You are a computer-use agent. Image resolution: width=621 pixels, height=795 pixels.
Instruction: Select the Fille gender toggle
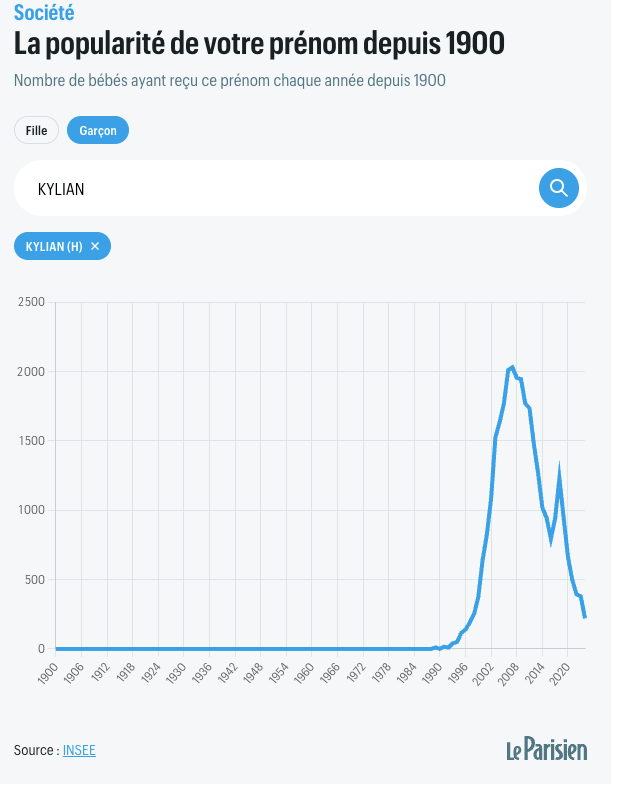(37, 132)
